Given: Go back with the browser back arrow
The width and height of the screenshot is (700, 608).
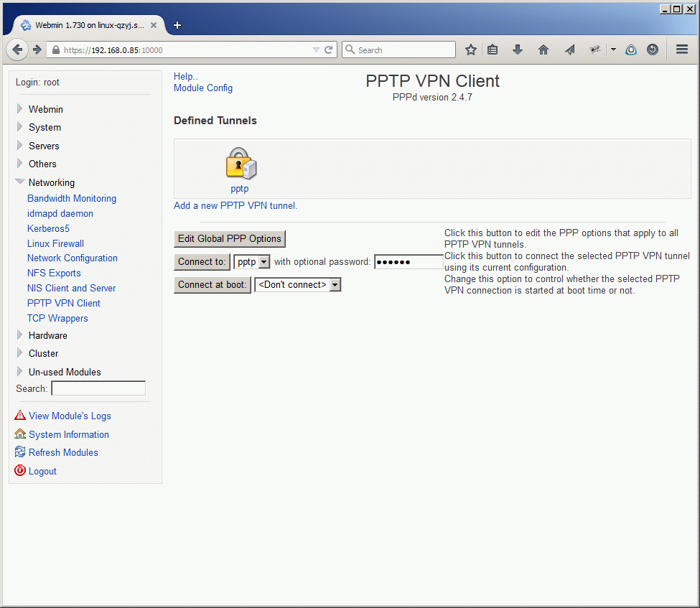Looking at the screenshot, I should pos(17,50).
